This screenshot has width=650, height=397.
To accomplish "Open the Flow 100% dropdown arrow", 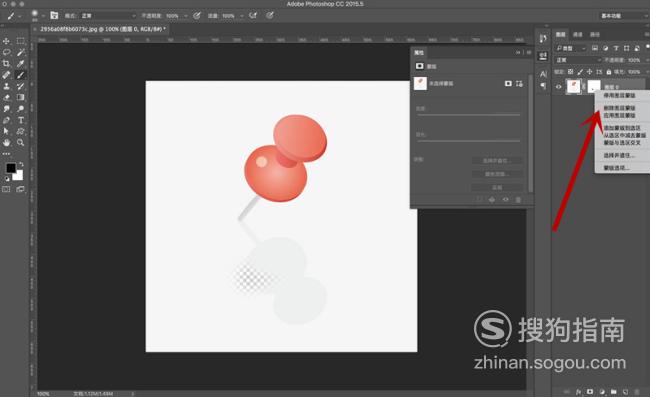I will click(x=241, y=16).
